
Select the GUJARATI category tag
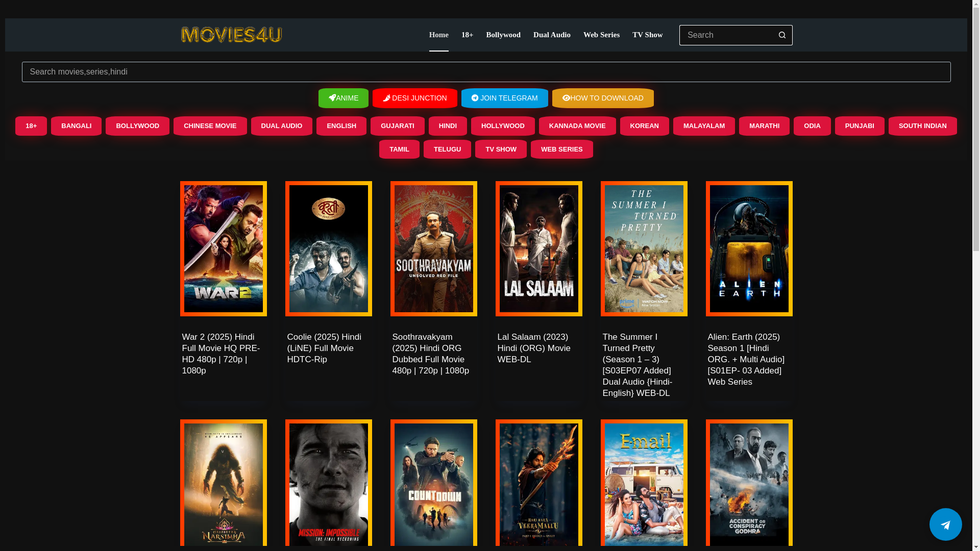pos(398,126)
